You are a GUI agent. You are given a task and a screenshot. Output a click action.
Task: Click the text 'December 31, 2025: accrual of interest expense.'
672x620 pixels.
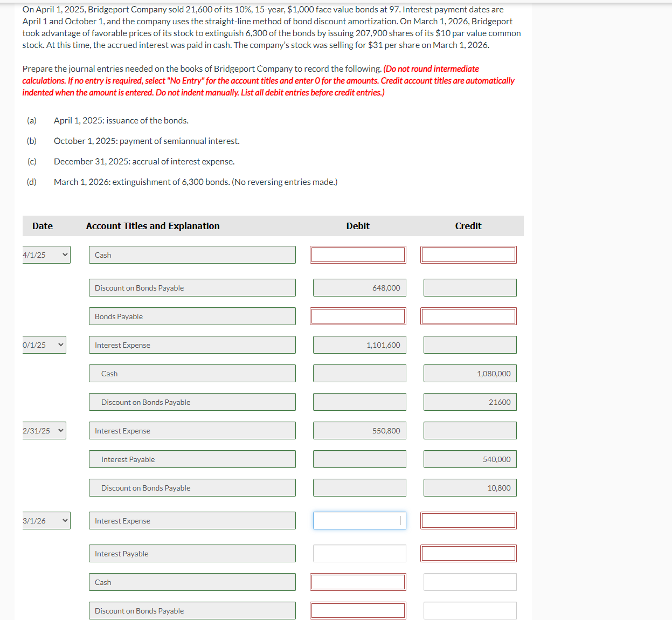(x=144, y=162)
